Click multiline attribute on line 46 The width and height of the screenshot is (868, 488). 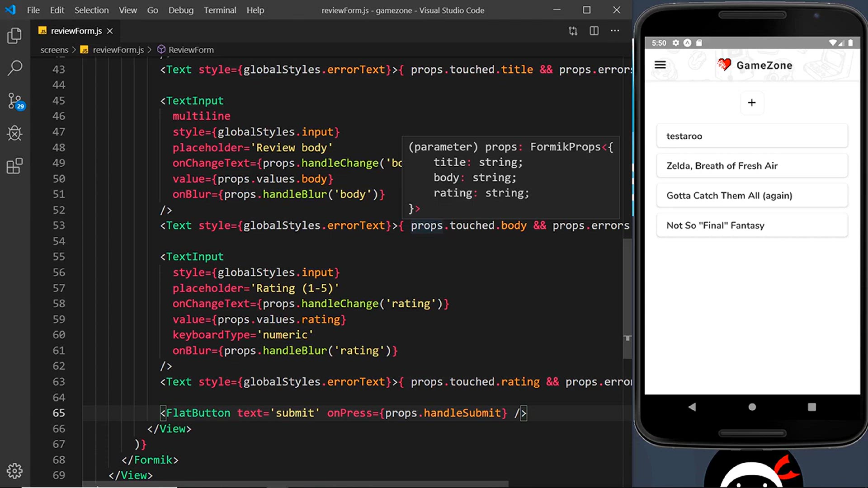pyautogui.click(x=201, y=116)
